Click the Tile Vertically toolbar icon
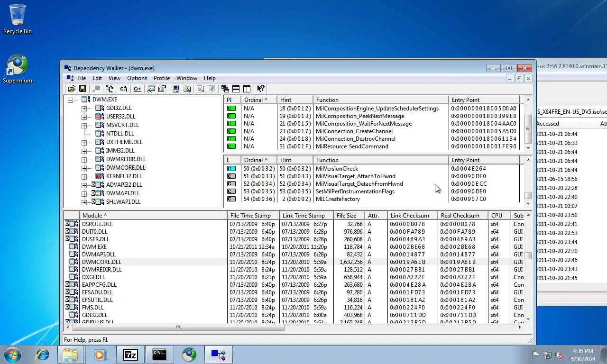The height and width of the screenshot is (364, 607). click(247, 89)
